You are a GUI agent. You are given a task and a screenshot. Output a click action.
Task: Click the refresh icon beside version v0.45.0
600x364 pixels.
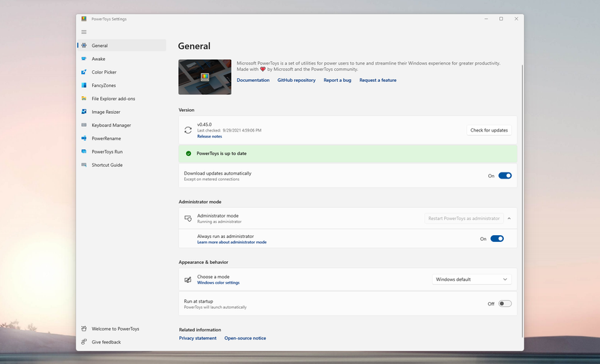[188, 130]
